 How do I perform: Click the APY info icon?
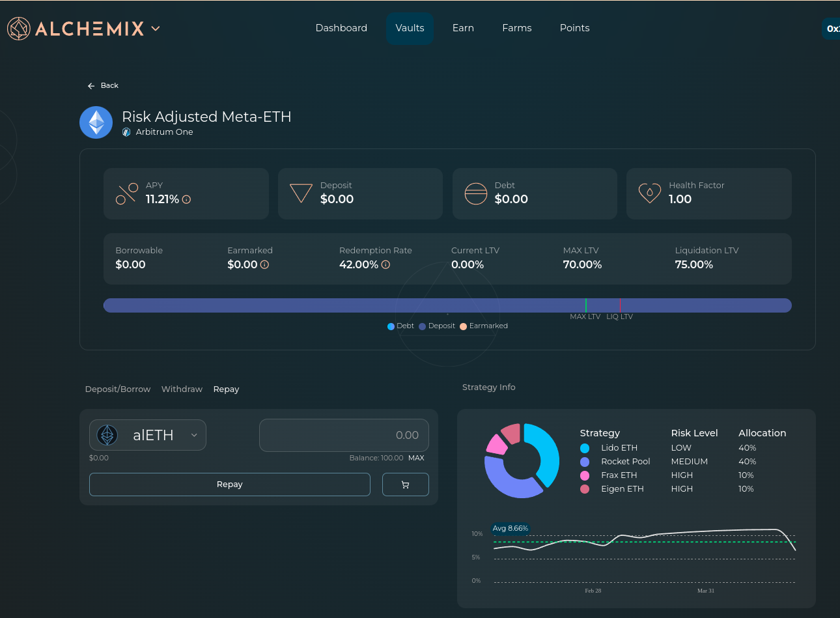click(x=187, y=200)
